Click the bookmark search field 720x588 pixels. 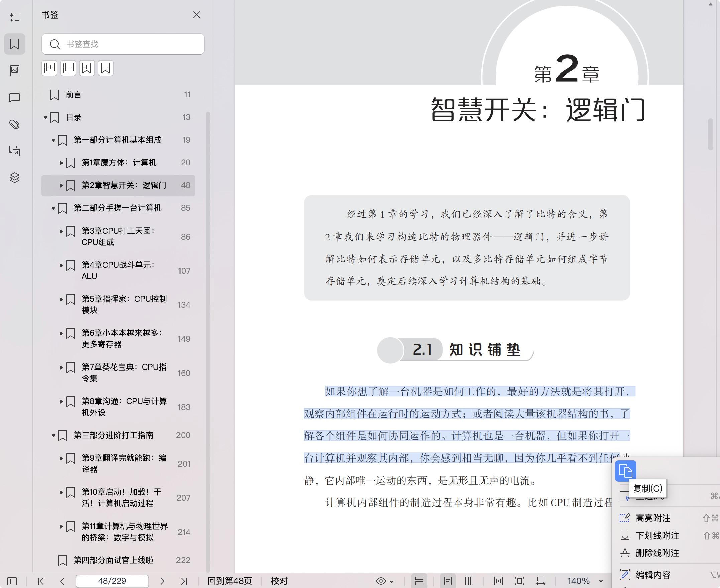[x=123, y=44]
